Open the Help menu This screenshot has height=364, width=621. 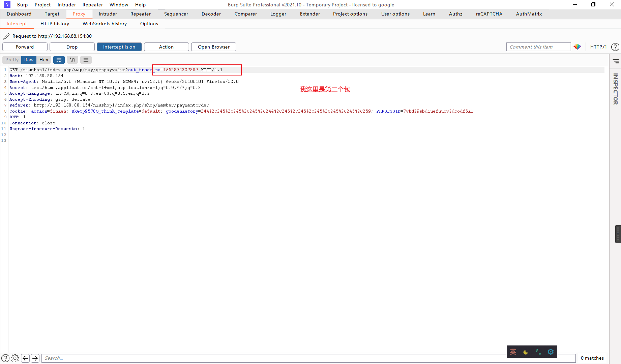[140, 5]
